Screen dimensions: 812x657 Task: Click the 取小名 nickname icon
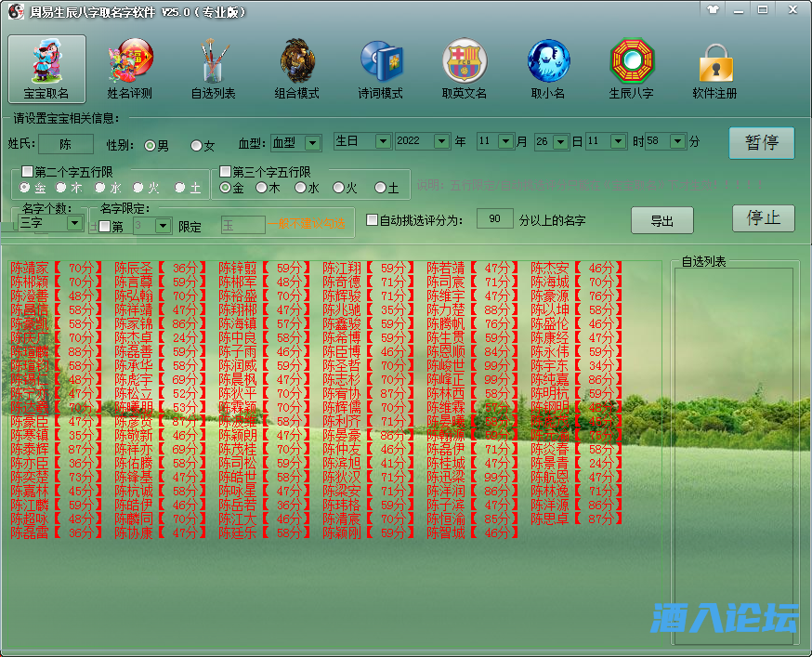[x=547, y=69]
